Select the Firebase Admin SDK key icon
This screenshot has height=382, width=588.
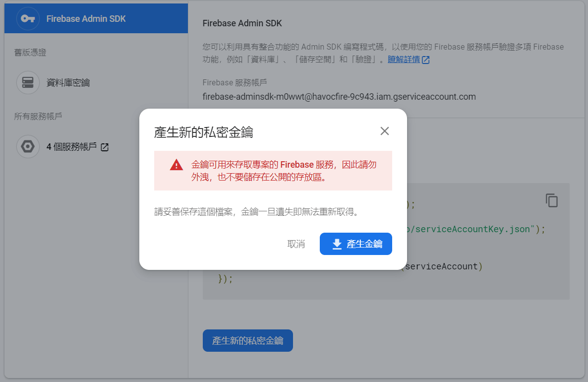coord(28,18)
